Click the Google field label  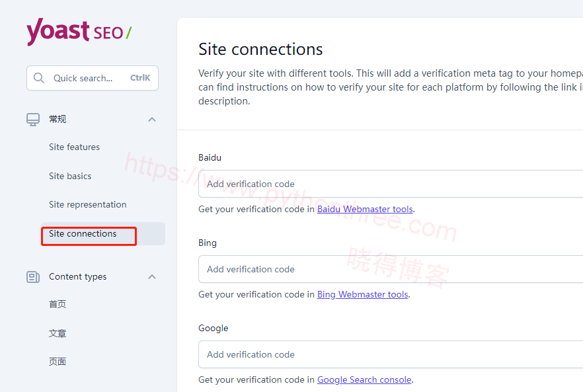[x=214, y=329]
